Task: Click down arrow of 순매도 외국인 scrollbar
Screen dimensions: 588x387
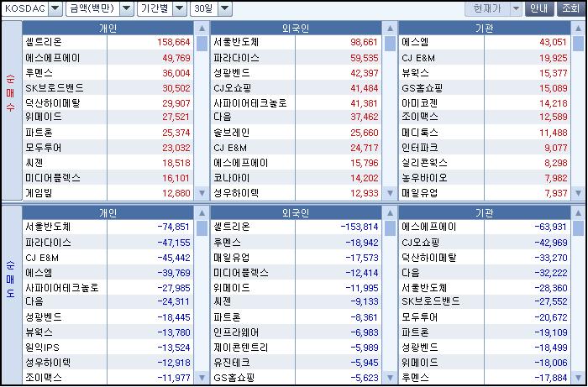Action: click(x=390, y=377)
